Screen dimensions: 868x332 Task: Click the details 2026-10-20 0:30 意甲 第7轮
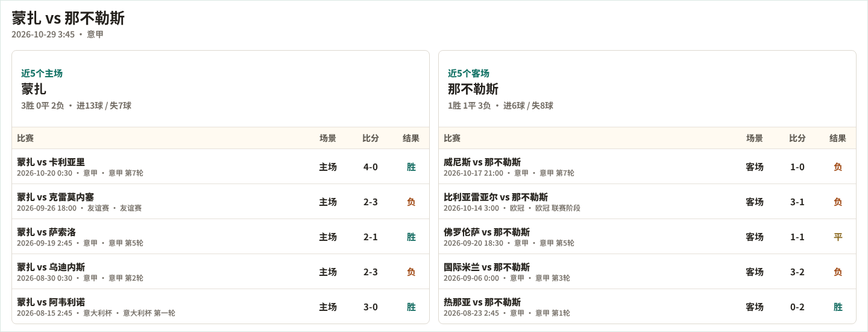[80, 173]
